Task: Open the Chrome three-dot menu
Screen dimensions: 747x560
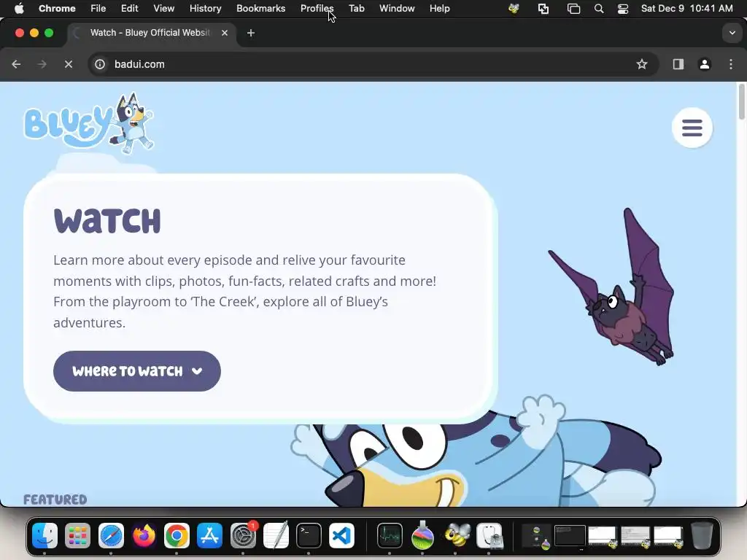Action: click(731, 64)
